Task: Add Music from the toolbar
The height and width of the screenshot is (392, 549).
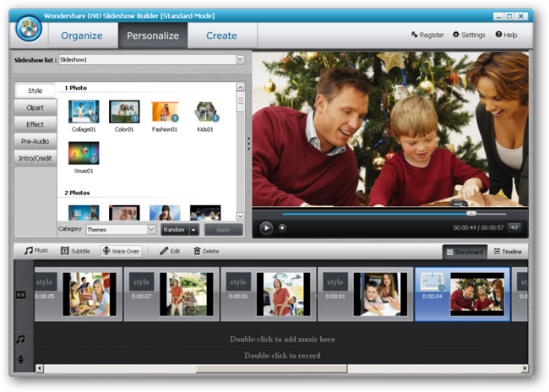Action: click(36, 250)
